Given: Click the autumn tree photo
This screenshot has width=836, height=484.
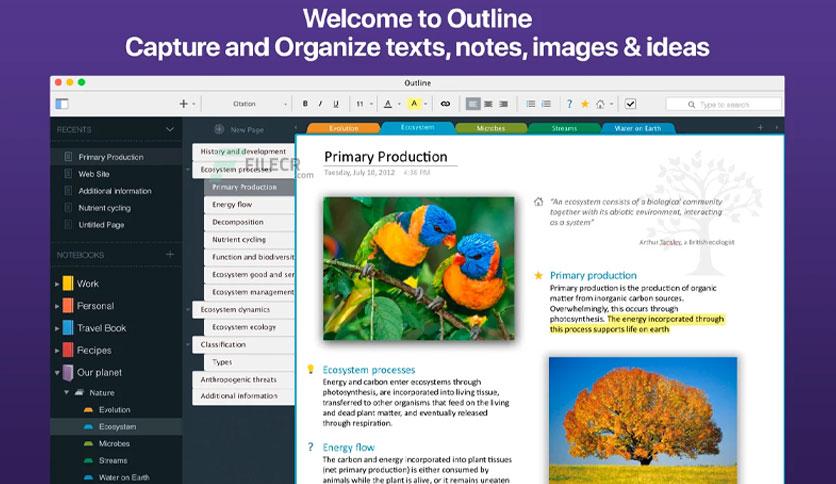Looking at the screenshot, I should pos(643,421).
